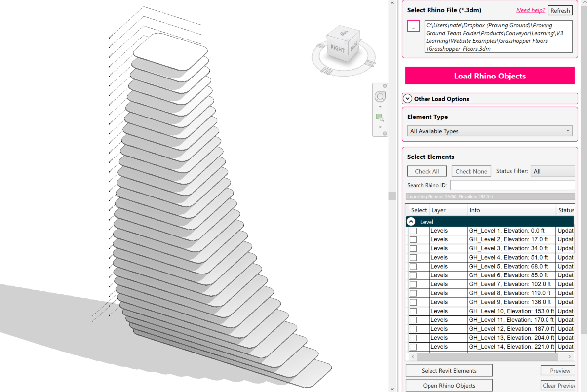Select the Zoom tool on the navigation bar
This screenshot has width=587, height=392.
[x=380, y=118]
